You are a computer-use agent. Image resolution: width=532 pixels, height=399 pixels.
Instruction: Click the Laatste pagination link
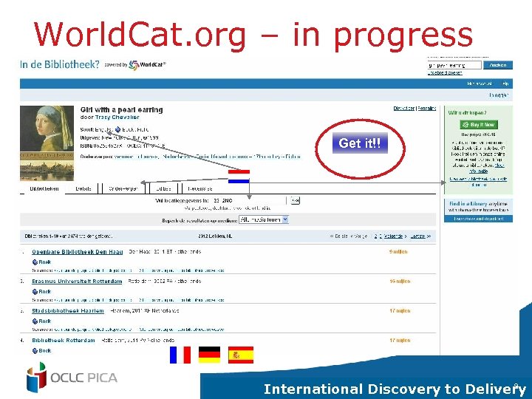click(x=417, y=236)
